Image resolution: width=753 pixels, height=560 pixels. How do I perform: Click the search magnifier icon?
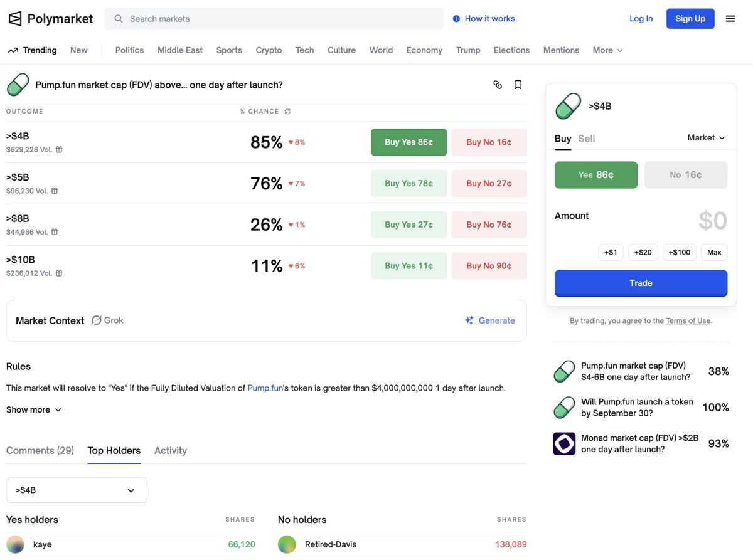click(x=119, y=19)
